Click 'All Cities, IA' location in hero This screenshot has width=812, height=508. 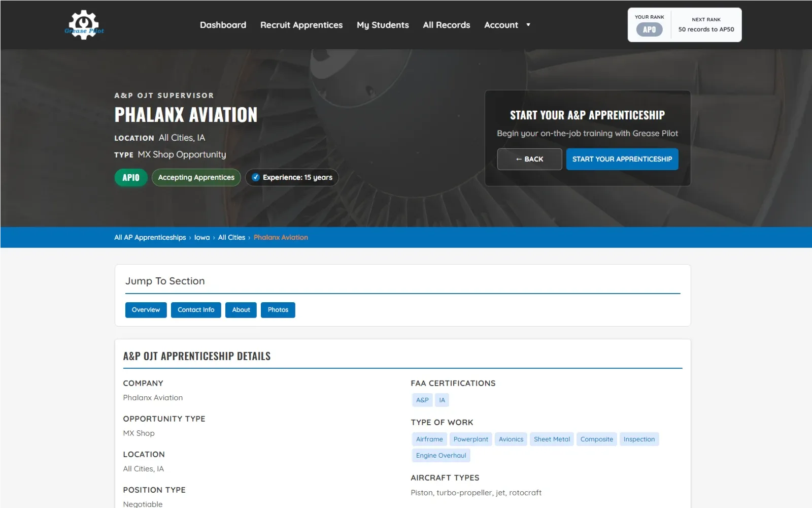pyautogui.click(x=182, y=138)
